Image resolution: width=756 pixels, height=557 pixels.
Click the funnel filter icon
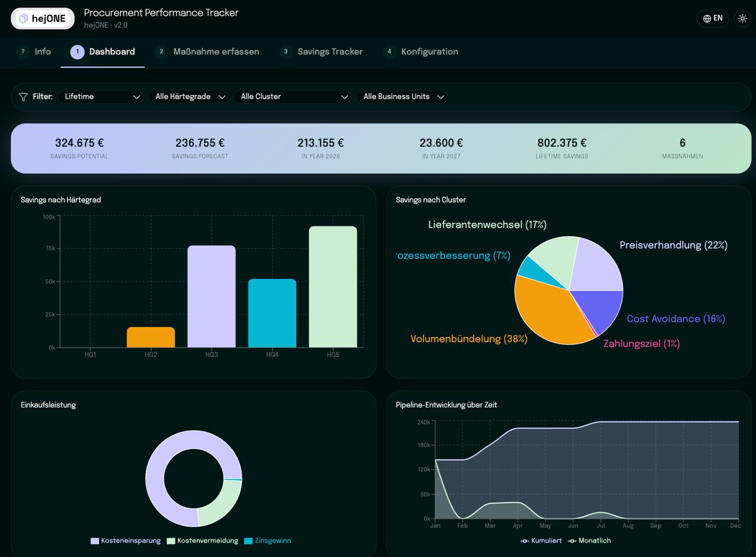coord(23,97)
